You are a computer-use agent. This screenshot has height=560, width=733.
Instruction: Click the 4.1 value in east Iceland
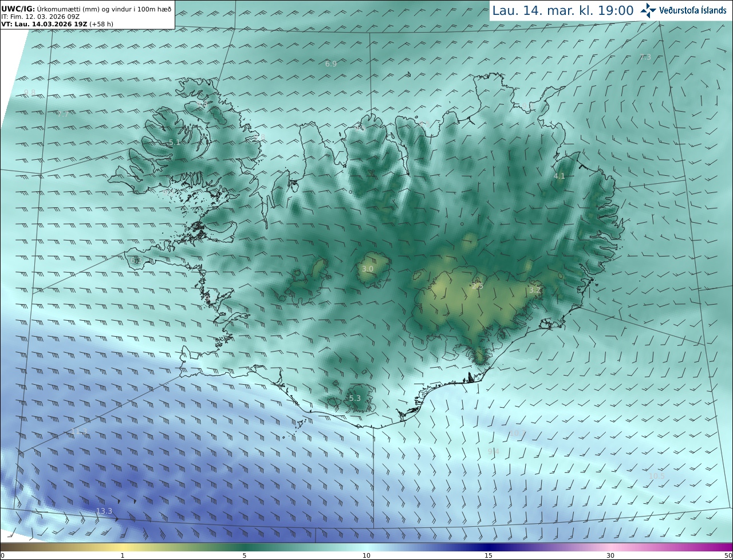[x=559, y=176]
